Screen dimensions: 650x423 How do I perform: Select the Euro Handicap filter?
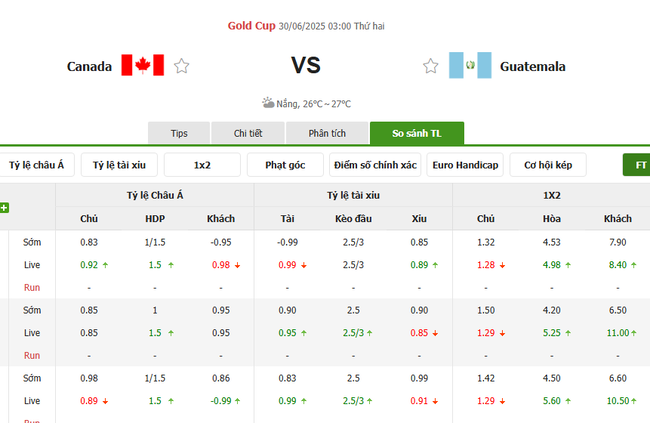click(465, 165)
